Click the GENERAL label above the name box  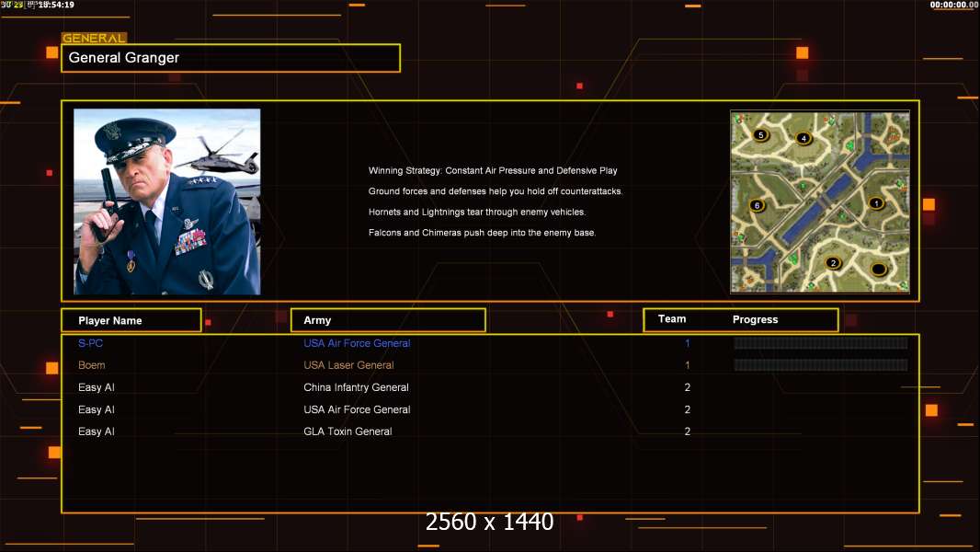click(x=94, y=38)
